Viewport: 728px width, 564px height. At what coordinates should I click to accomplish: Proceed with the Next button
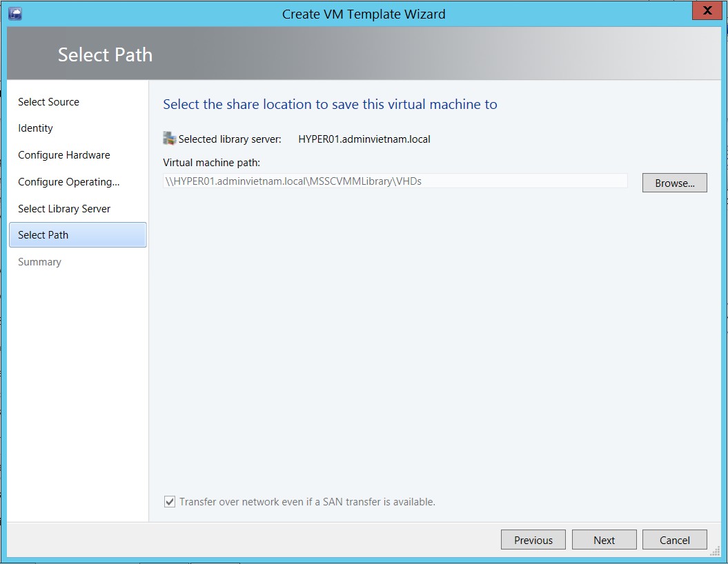click(x=604, y=540)
